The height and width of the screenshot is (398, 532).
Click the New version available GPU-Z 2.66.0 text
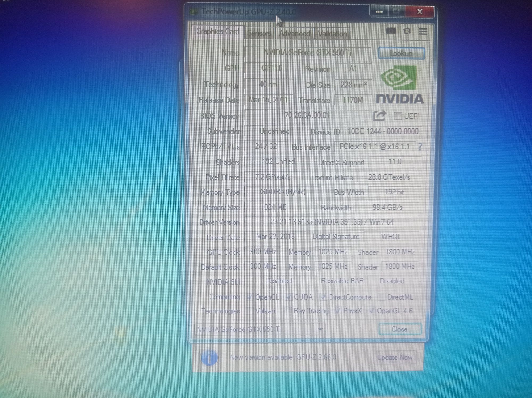click(x=283, y=357)
